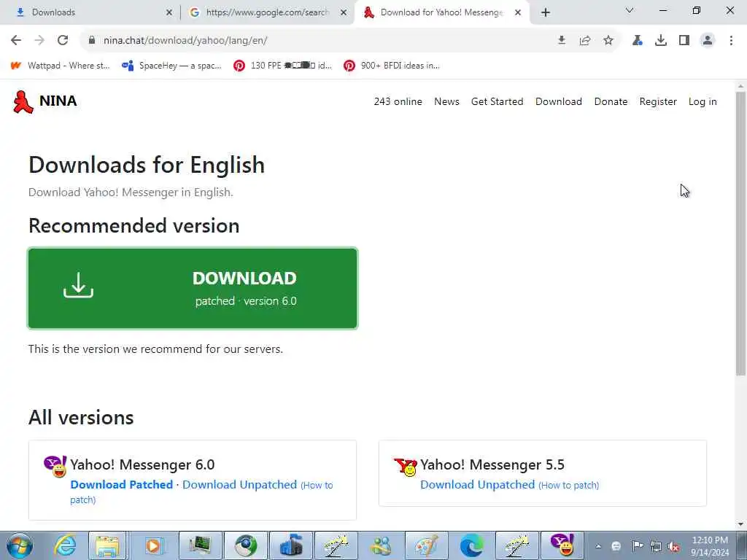Open the 130 FPE Pinterest bookmark
Image resolution: width=747 pixels, height=560 pixels.
tap(282, 66)
